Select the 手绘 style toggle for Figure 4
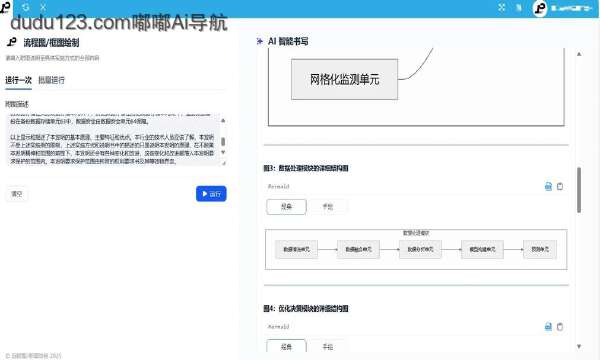The width and height of the screenshot is (600, 360). (328, 347)
